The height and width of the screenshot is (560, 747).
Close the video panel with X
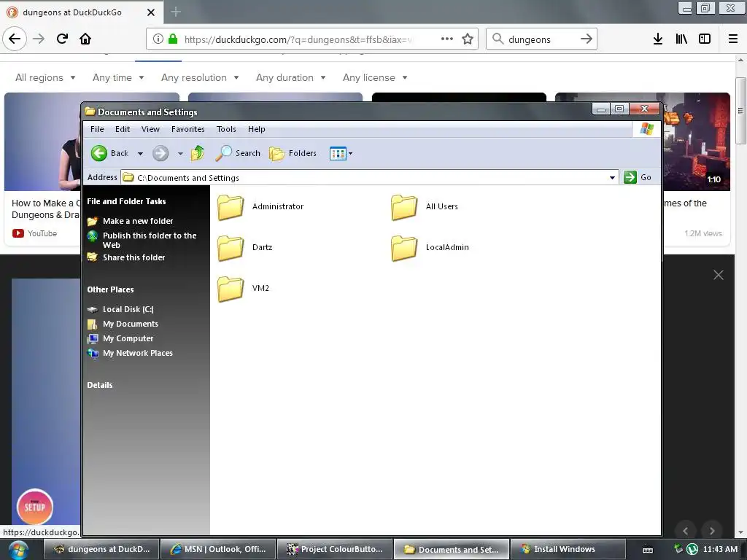tap(719, 275)
